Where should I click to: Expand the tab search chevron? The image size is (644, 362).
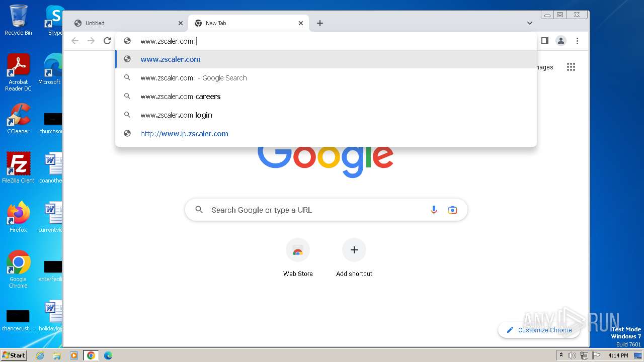click(529, 23)
